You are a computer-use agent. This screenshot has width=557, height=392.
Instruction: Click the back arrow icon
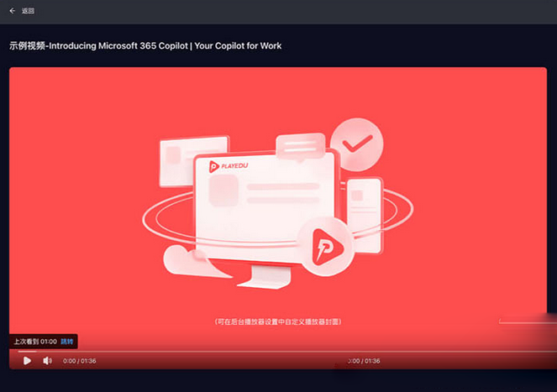(12, 11)
